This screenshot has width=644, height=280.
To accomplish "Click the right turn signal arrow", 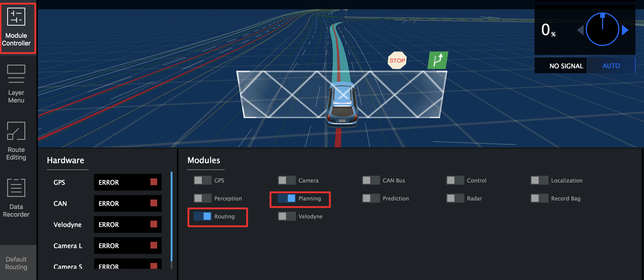I will [625, 30].
